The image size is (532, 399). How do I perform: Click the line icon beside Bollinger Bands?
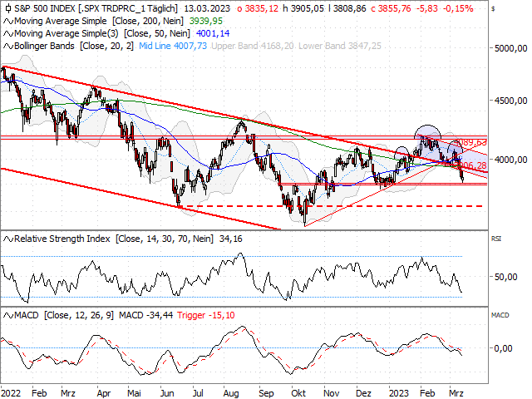tap(8, 47)
